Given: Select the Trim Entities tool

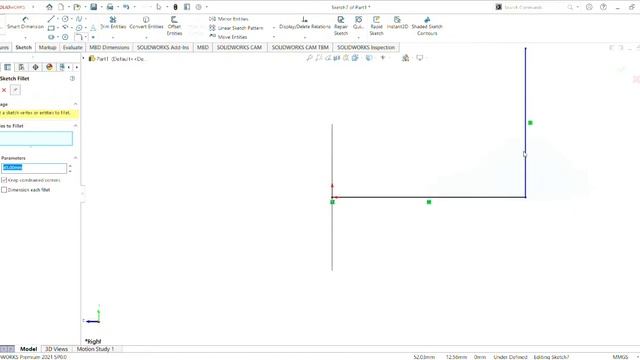Looking at the screenshot, I should 113,23.
